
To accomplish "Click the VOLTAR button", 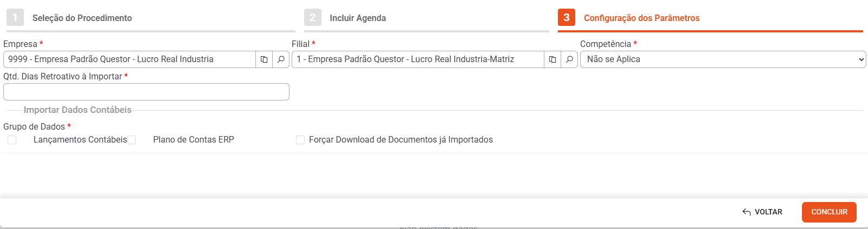I will [762, 212].
